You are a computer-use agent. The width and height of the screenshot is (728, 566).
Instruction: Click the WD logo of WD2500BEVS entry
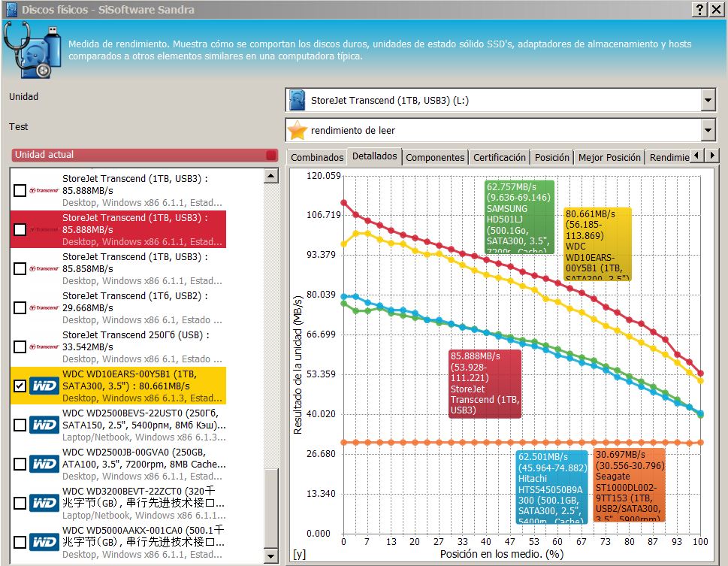(44, 425)
